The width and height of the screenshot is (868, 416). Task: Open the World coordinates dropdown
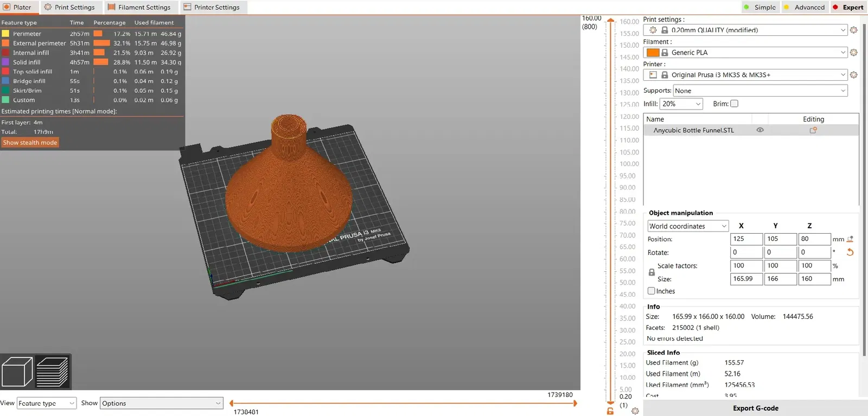click(x=688, y=226)
